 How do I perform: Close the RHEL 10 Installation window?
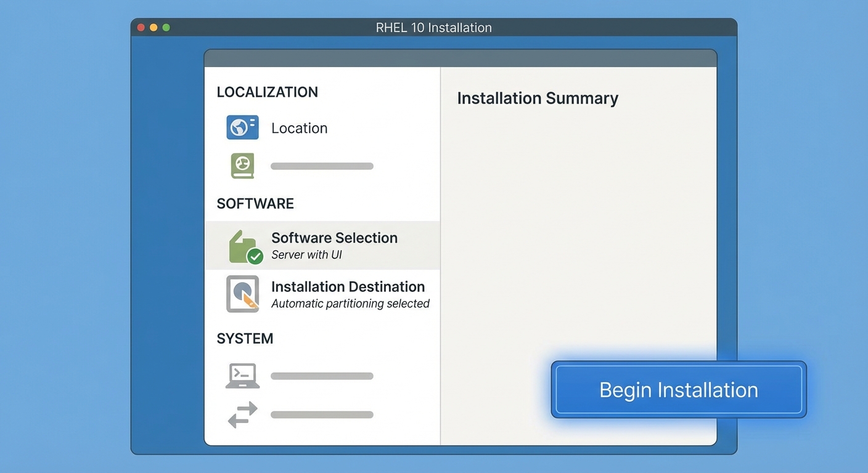click(141, 28)
